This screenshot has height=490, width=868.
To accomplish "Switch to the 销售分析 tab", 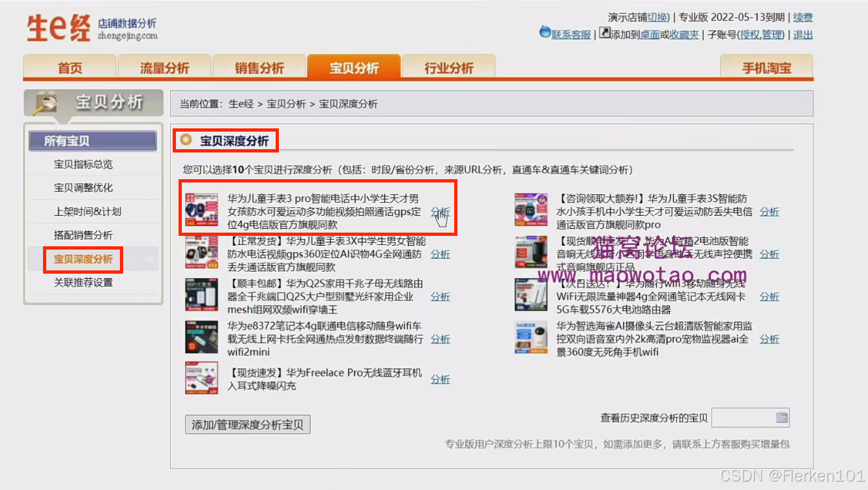I will tap(259, 68).
